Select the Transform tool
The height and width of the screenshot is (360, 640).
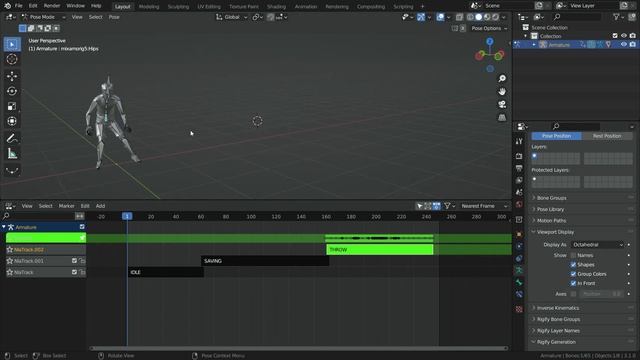click(12, 121)
